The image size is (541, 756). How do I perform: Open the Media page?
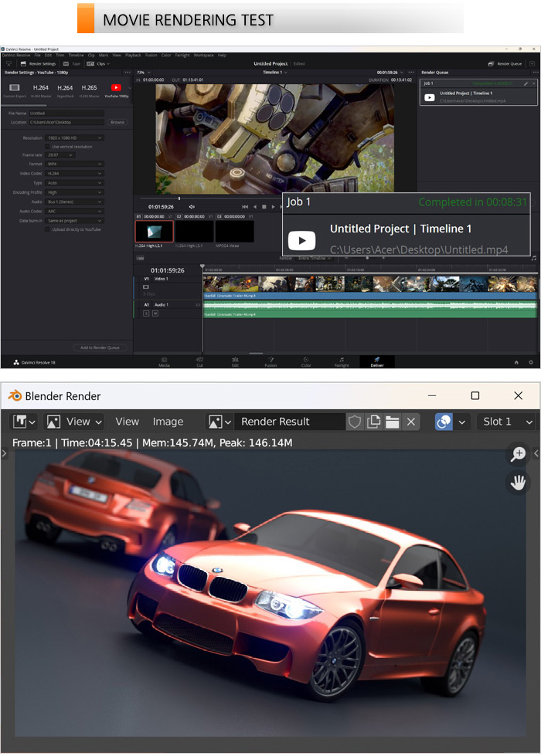164,362
